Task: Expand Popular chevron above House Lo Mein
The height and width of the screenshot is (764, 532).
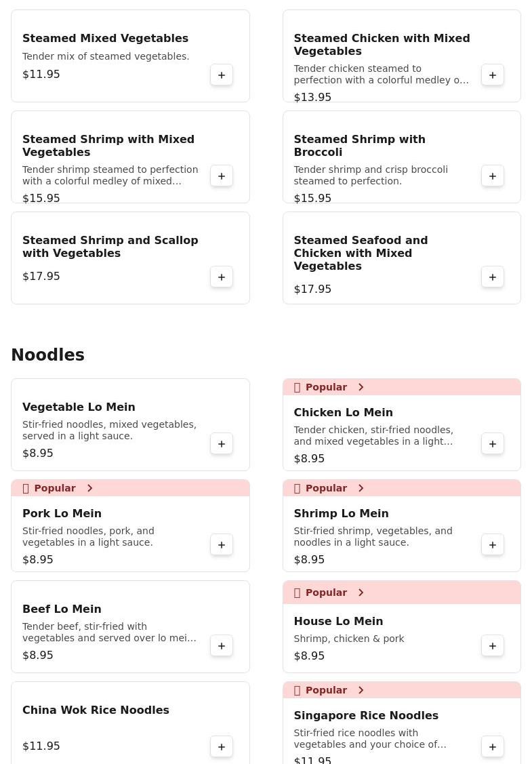Action: (361, 592)
